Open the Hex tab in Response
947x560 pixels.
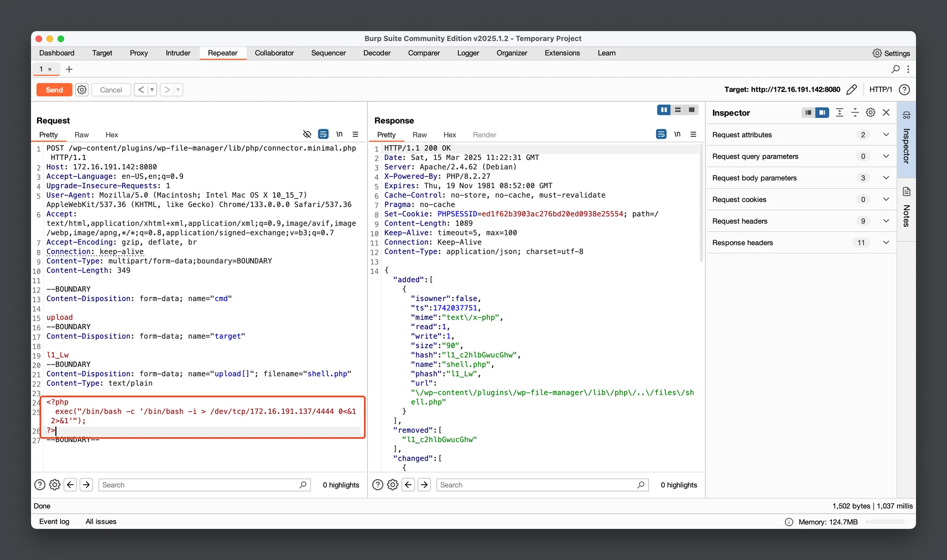pos(449,135)
